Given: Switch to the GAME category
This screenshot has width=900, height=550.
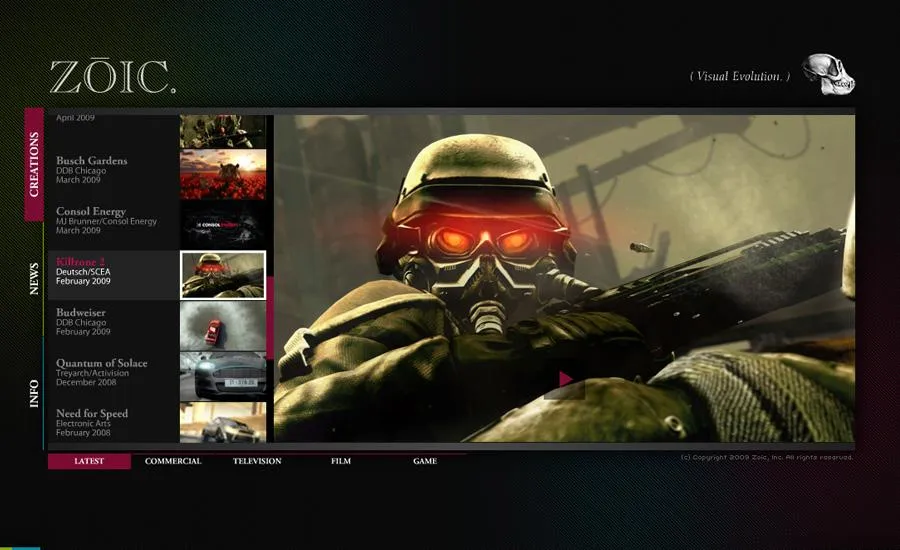Looking at the screenshot, I should point(425,461).
